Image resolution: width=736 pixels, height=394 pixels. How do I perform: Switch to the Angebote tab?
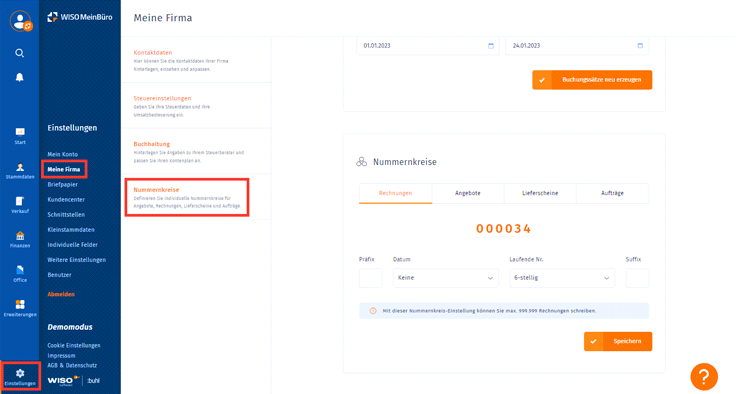pos(468,193)
